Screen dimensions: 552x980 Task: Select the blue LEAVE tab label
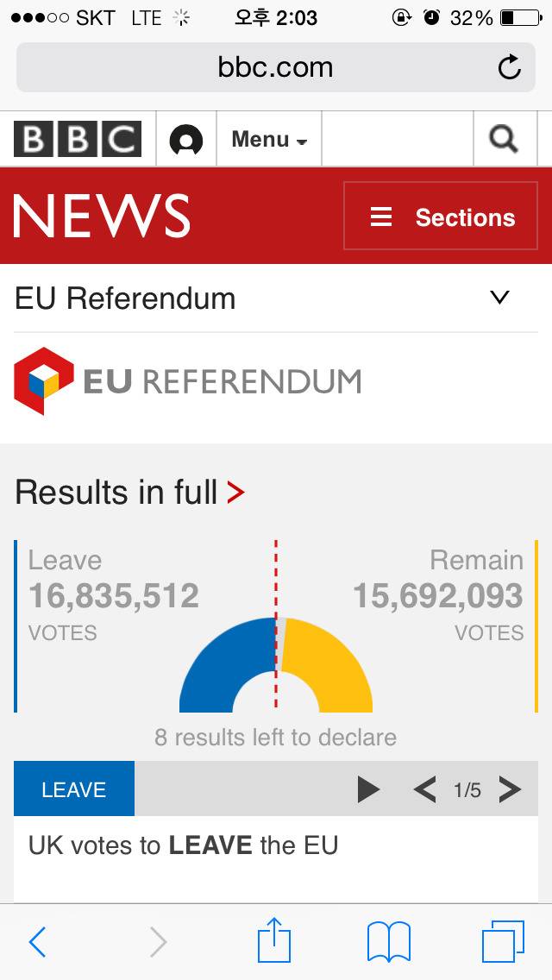click(x=74, y=789)
